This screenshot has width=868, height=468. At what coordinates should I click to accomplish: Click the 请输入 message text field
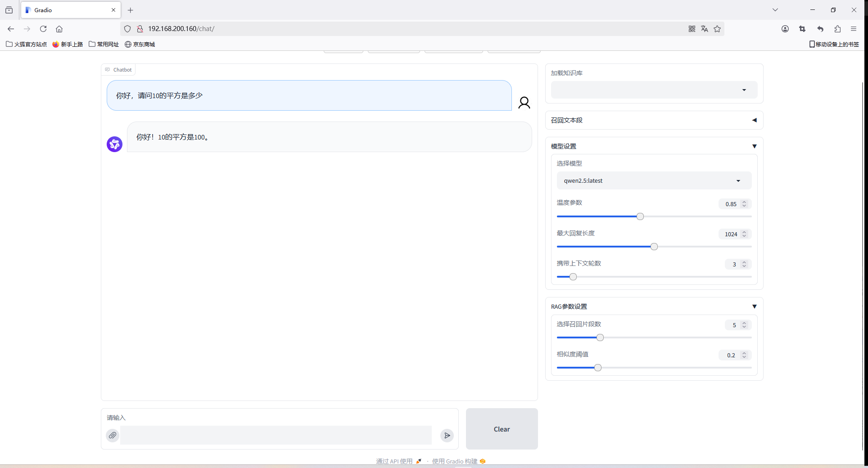(x=276, y=435)
